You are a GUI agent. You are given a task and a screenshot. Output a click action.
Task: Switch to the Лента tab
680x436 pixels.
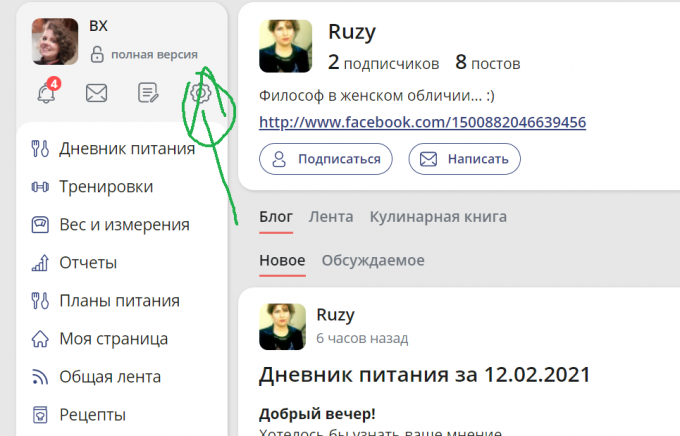(330, 216)
